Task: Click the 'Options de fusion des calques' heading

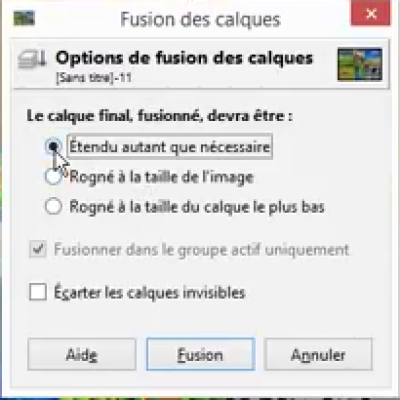Action: pyautogui.click(x=184, y=58)
